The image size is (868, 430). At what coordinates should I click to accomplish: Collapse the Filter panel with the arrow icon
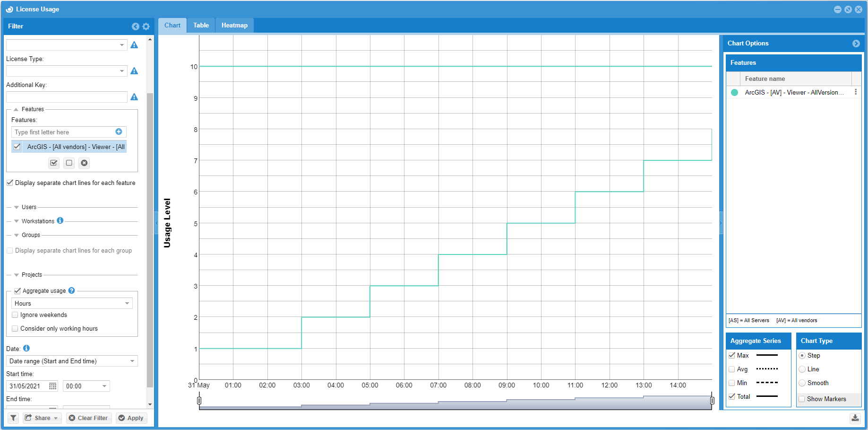click(x=136, y=26)
